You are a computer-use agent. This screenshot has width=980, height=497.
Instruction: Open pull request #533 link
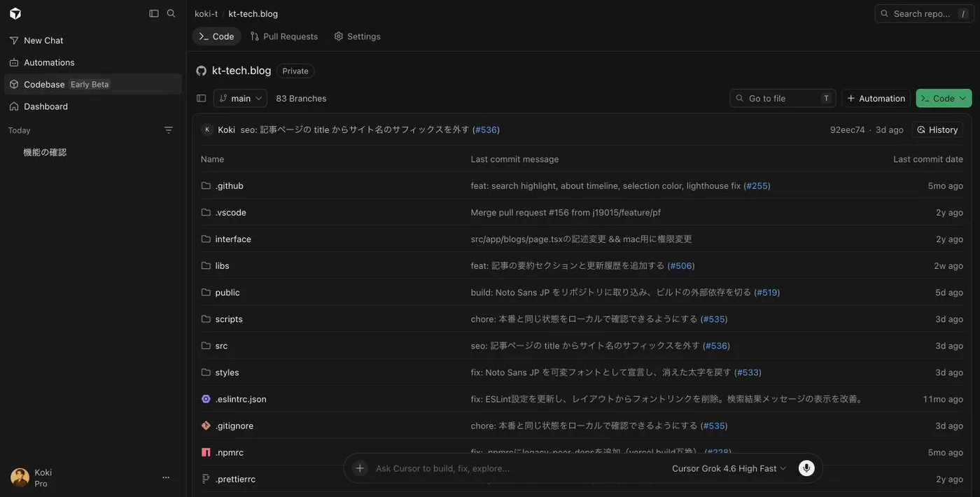tap(748, 372)
